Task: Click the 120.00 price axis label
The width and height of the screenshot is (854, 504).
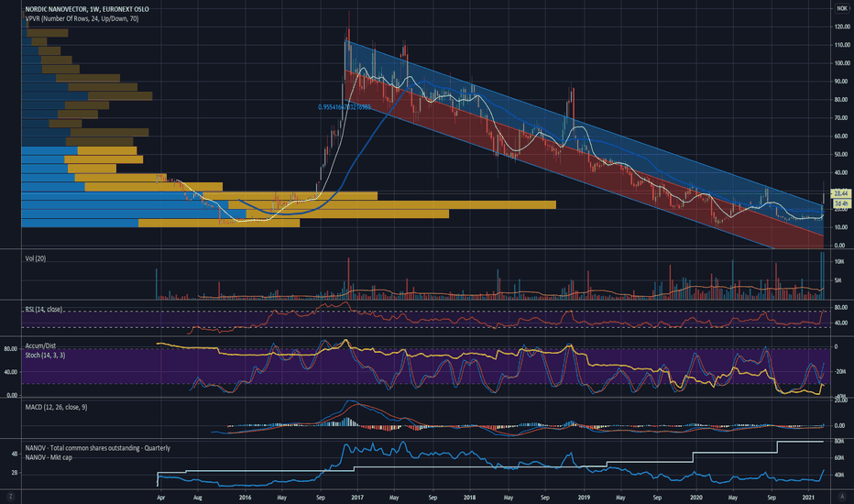Action: click(x=841, y=27)
